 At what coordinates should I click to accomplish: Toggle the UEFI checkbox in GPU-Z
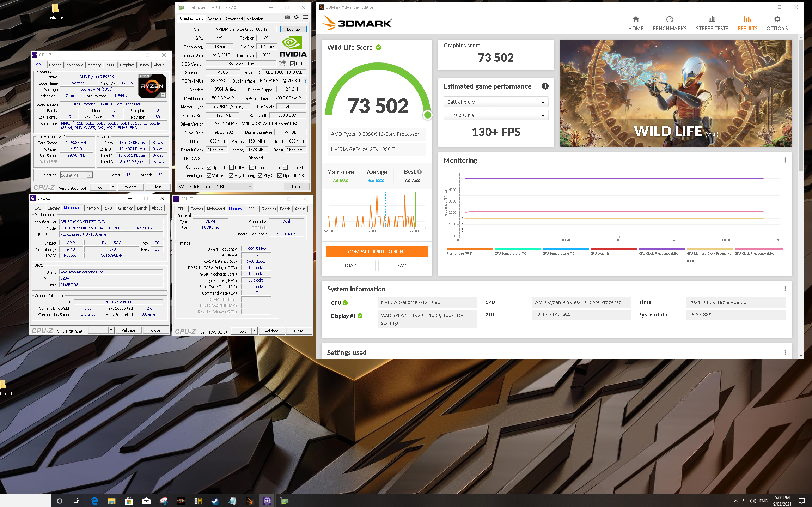coord(292,64)
